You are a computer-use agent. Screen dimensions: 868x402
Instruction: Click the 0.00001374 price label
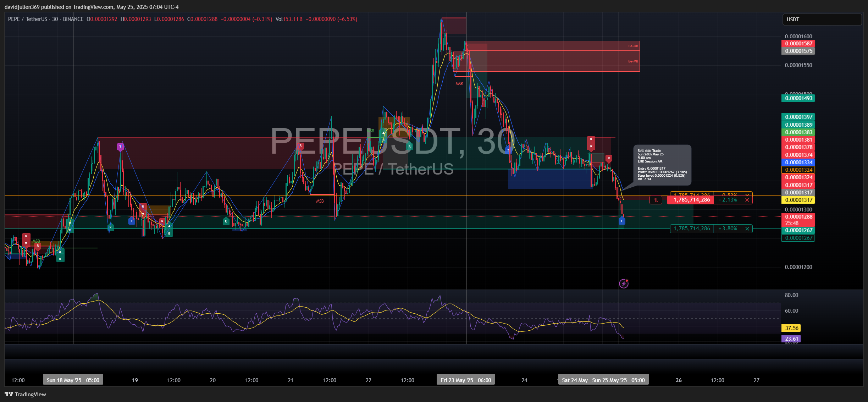(x=798, y=155)
